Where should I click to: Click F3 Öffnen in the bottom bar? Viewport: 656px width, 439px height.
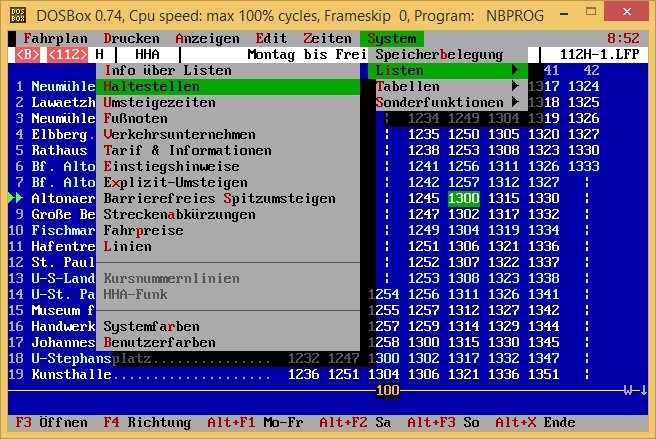50,422
